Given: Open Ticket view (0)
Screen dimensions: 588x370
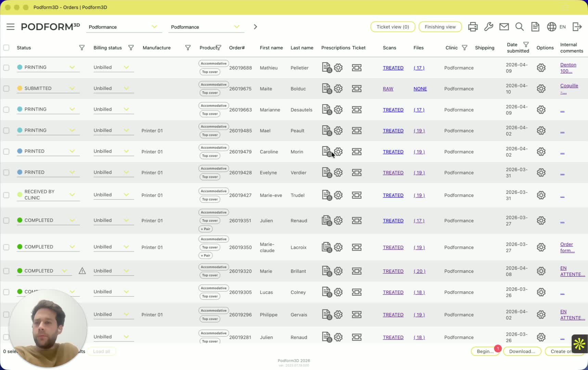Looking at the screenshot, I should [x=393, y=27].
